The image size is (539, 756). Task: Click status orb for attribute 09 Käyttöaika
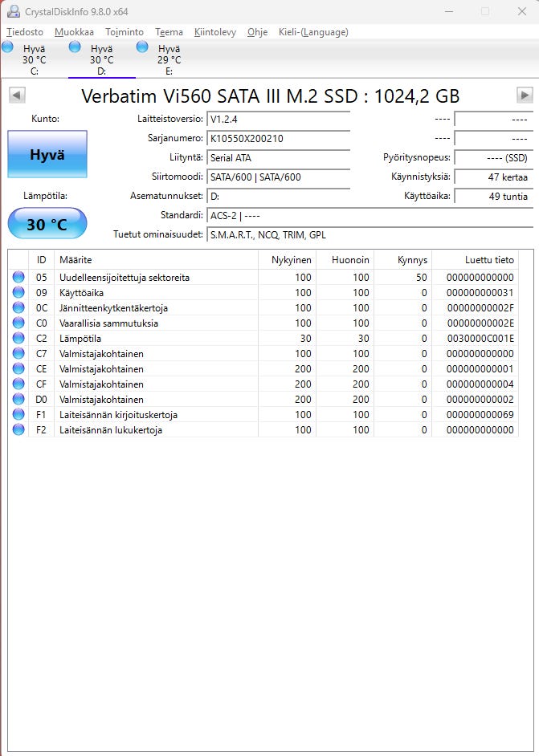coord(18,292)
